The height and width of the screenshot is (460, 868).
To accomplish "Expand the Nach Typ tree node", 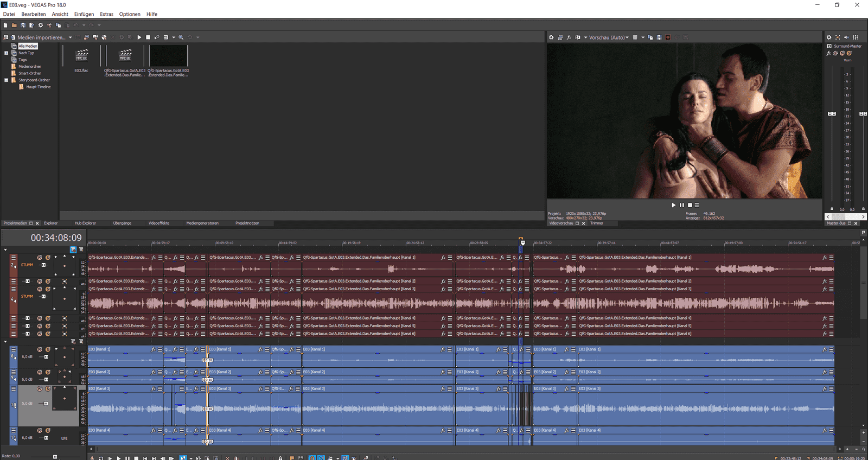I will pyautogui.click(x=7, y=53).
